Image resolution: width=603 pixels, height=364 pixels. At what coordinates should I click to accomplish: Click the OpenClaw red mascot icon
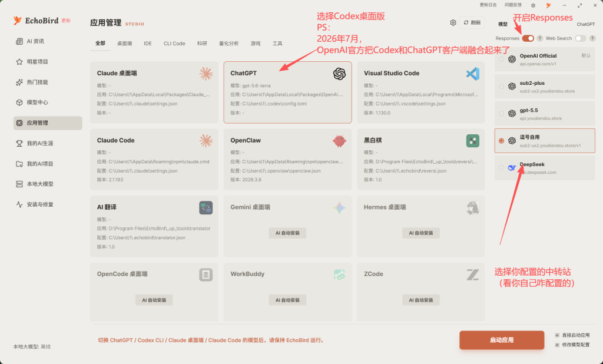pyautogui.click(x=339, y=141)
